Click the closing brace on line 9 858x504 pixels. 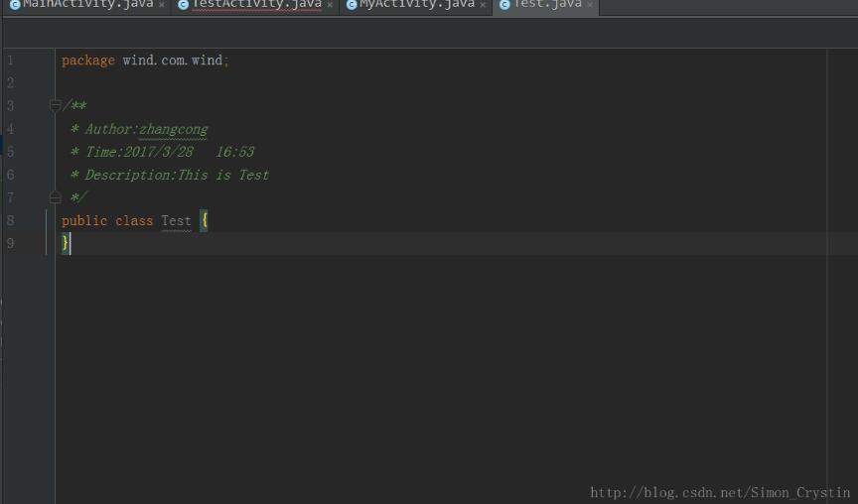point(66,243)
